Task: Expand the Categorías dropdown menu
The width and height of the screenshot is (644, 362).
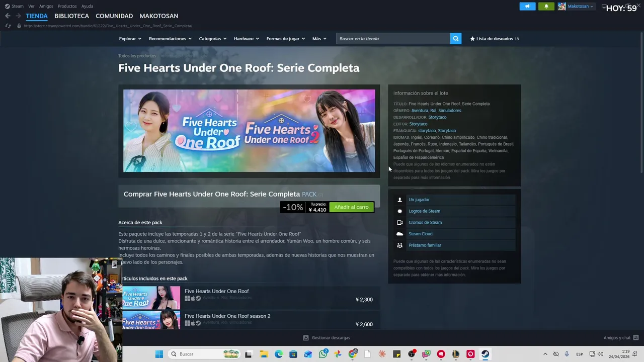Action: pyautogui.click(x=212, y=39)
